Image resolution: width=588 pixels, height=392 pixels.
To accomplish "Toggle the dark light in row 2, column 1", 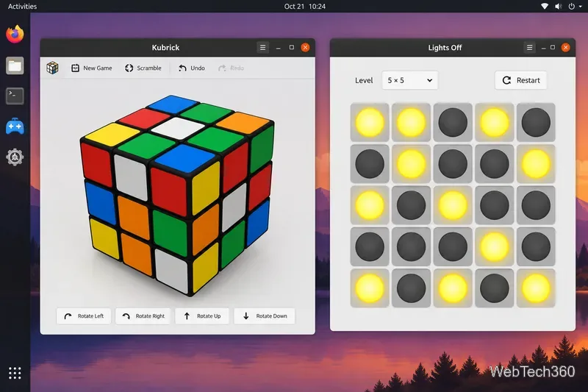I will 370,164.
